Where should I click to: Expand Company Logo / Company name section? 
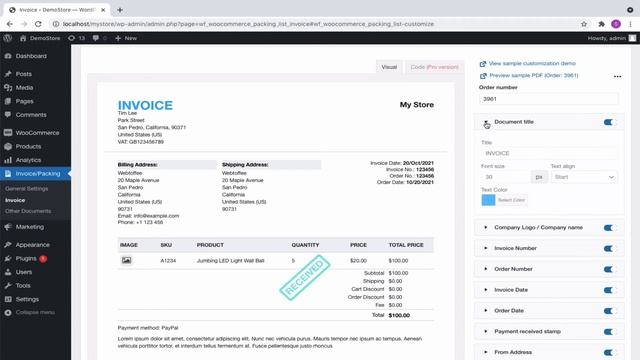(x=486, y=227)
